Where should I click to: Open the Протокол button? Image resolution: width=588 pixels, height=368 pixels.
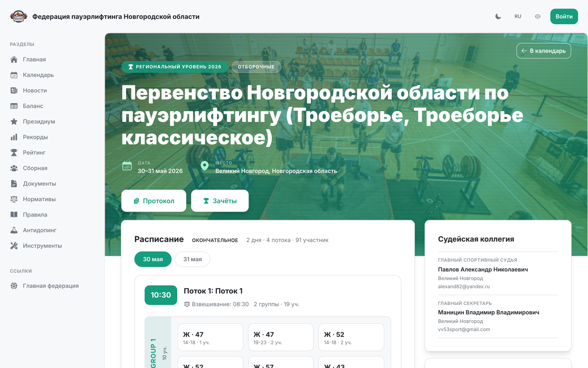[x=154, y=201]
